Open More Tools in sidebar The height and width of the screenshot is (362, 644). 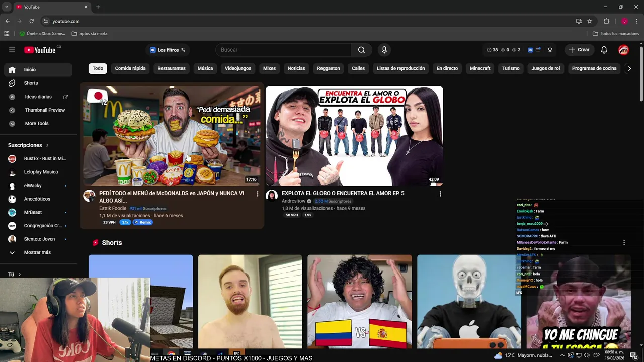[38, 123]
